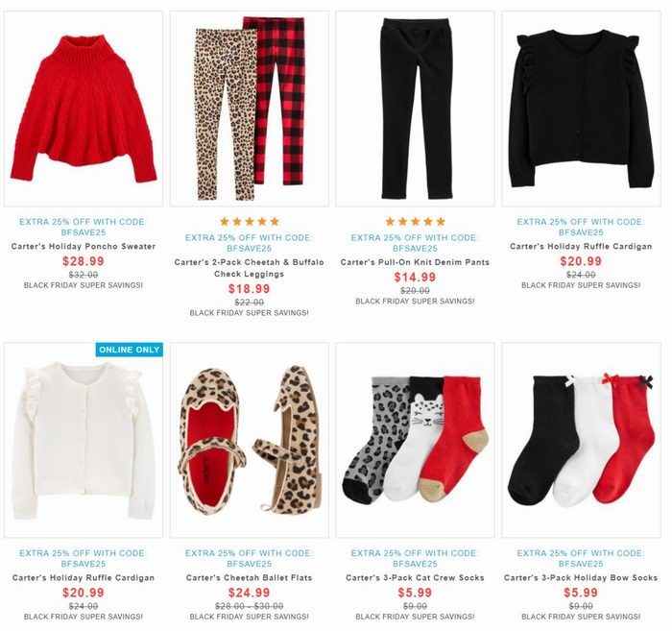Click the $14.99 denim pants price
The image size is (672, 631).
pyautogui.click(x=415, y=278)
